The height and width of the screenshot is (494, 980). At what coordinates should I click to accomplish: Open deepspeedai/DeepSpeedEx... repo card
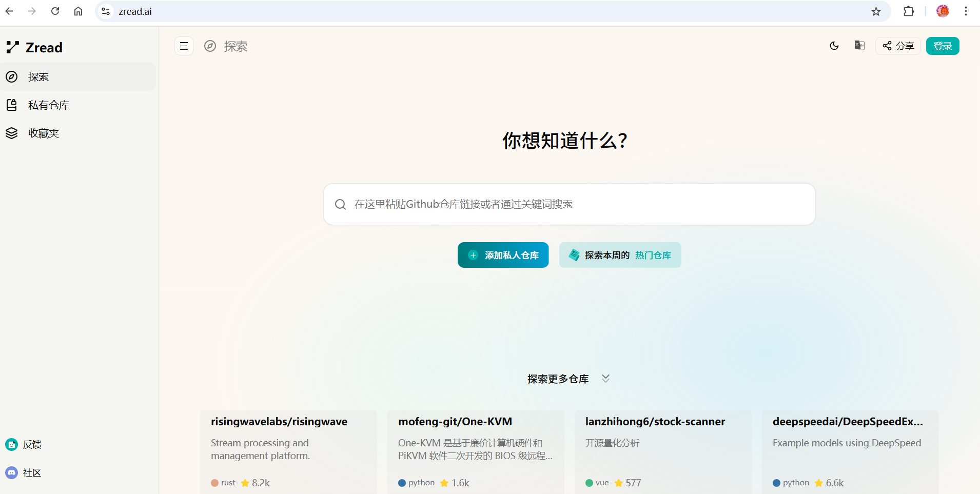coord(850,451)
